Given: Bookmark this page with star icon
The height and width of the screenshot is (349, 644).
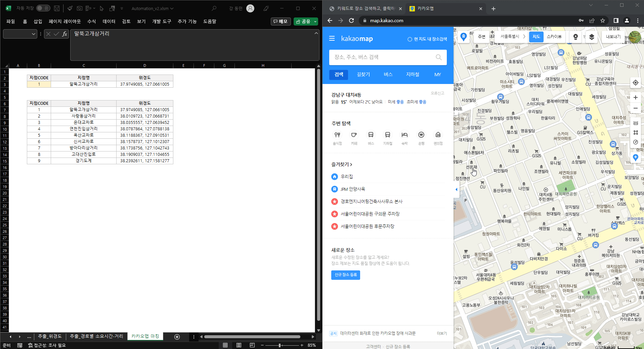Looking at the screenshot, I should (603, 20).
